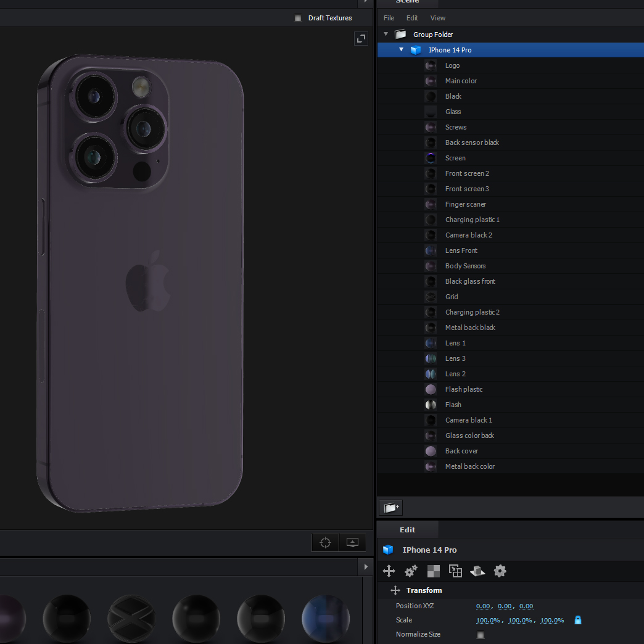Click the Position Z value 0.00
The image size is (644, 644).
click(x=526, y=606)
